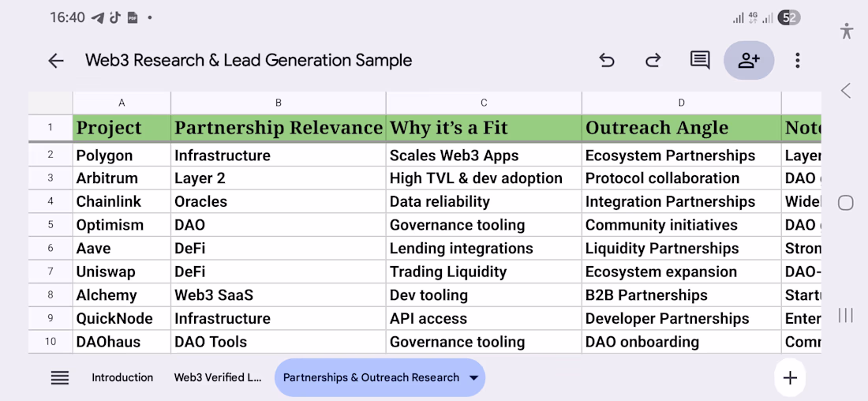Share using the add person icon

coord(748,61)
